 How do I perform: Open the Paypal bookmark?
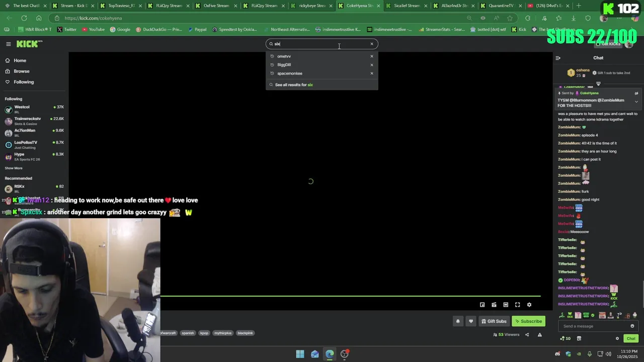(x=197, y=30)
